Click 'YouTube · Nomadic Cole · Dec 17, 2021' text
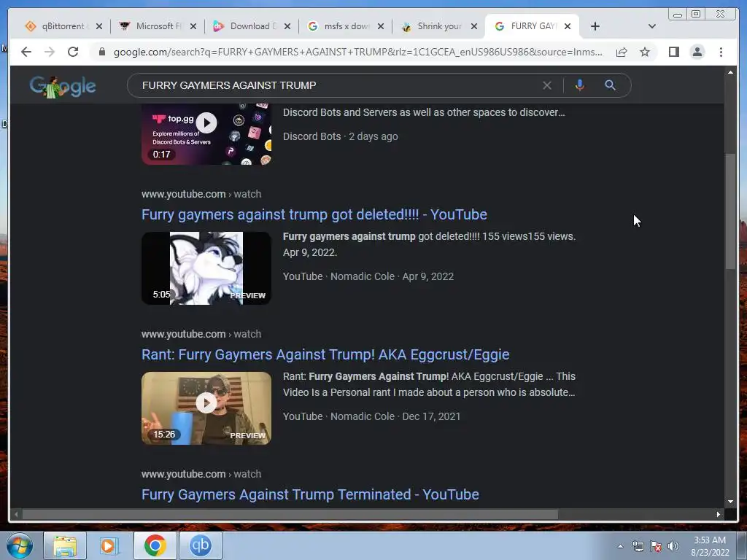The image size is (747, 560). [x=371, y=416]
